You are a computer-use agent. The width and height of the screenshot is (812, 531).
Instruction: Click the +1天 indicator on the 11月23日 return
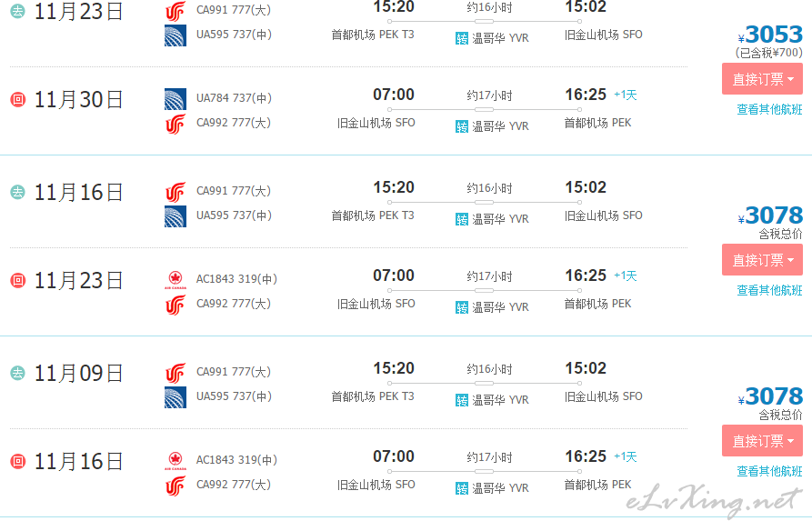click(x=626, y=276)
